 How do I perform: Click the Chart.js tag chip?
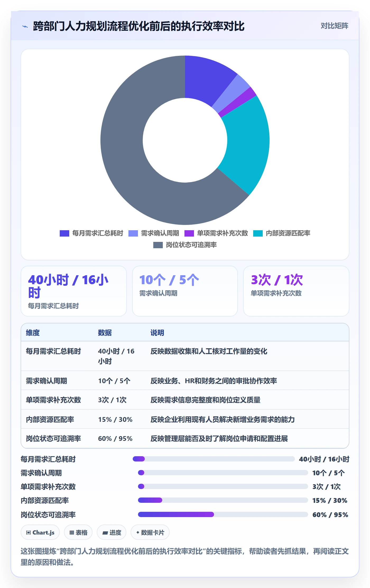pyautogui.click(x=40, y=532)
